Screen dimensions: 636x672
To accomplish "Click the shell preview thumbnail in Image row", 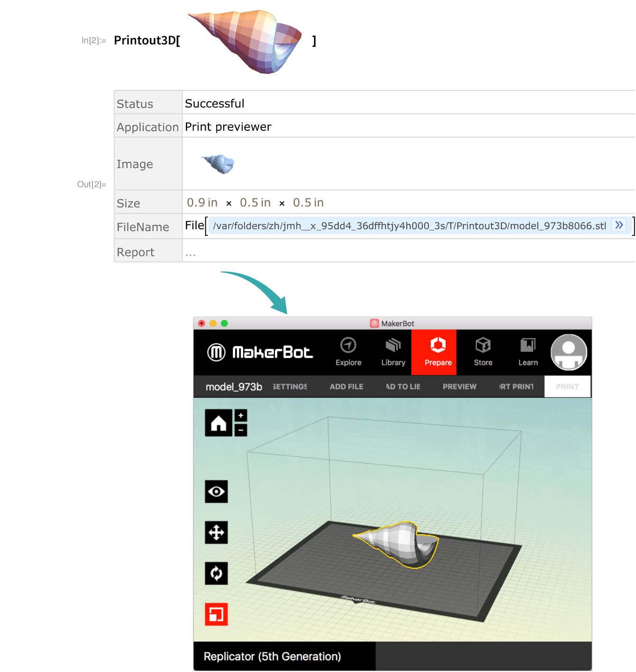I will 218,164.
